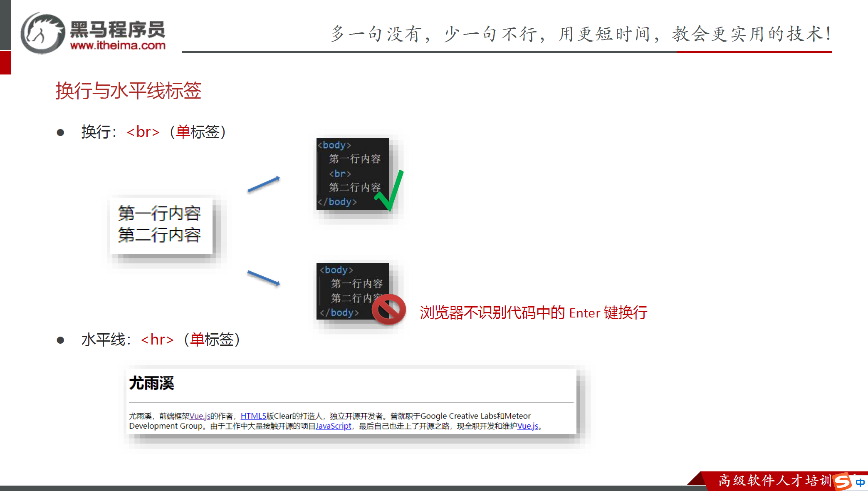The height and width of the screenshot is (491, 868).
Task: Click the slide title 换行与水平线标签
Action: pyautogui.click(x=129, y=91)
